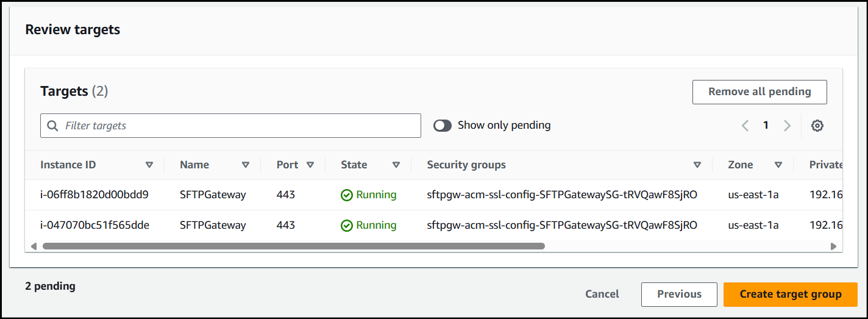The image size is (868, 319).
Task: Click the Create target group button
Action: 790,294
